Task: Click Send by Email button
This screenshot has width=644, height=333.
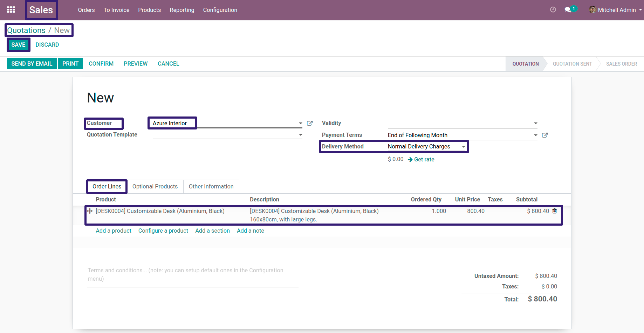Action: click(x=32, y=64)
